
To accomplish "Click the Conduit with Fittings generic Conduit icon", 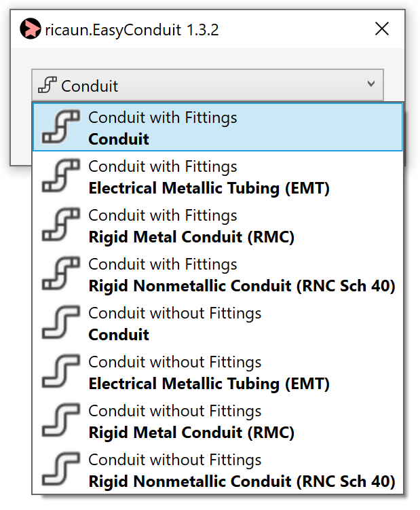I will (60, 128).
